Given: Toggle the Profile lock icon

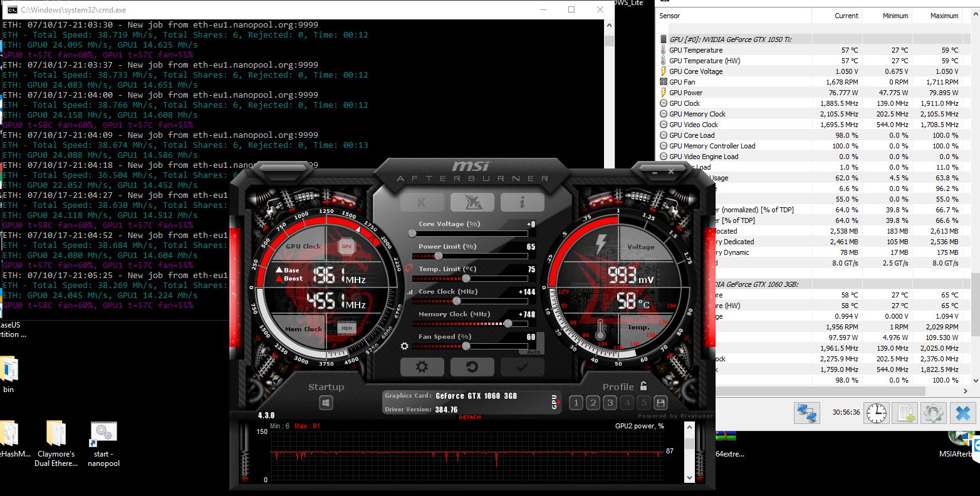Looking at the screenshot, I should (643, 386).
